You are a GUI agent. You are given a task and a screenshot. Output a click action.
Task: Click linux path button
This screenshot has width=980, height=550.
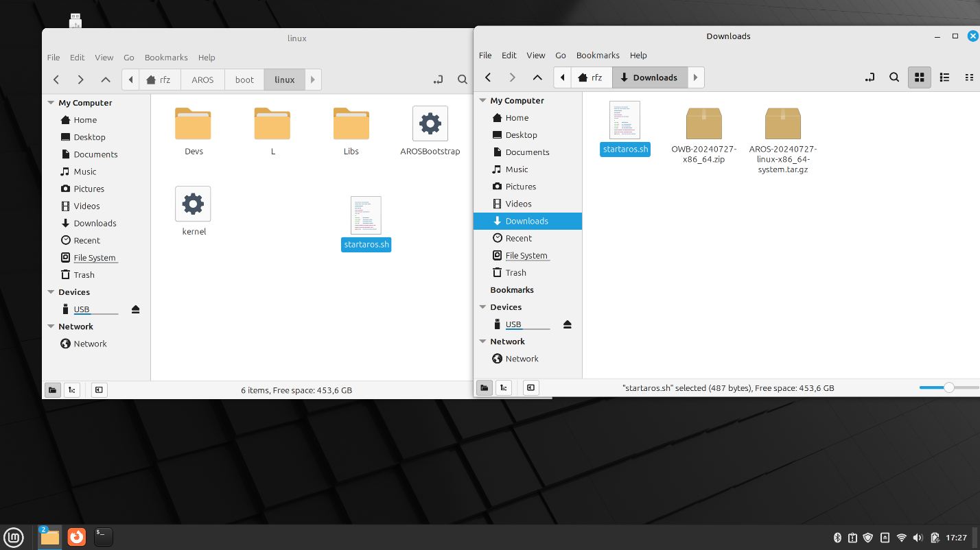click(x=285, y=80)
